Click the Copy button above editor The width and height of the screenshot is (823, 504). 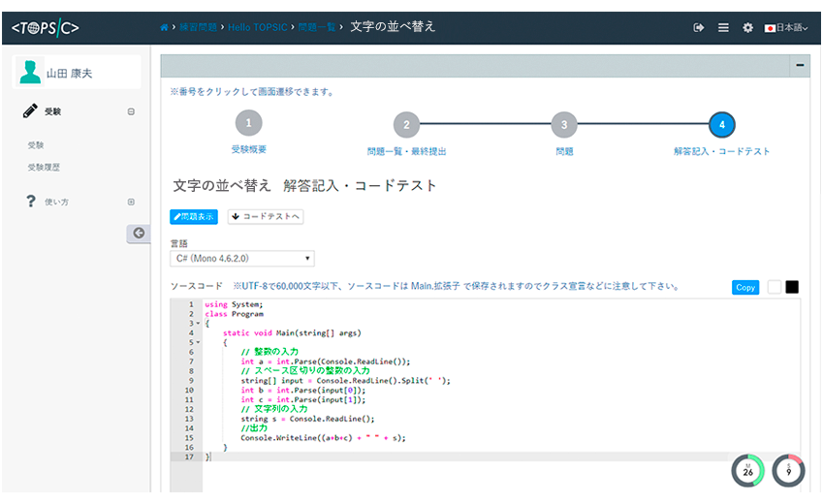coord(745,287)
